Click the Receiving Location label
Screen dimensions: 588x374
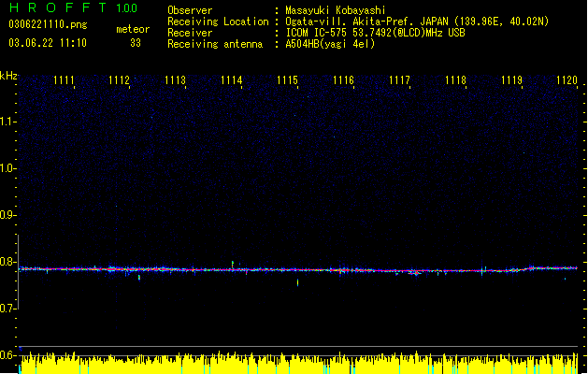click(218, 22)
